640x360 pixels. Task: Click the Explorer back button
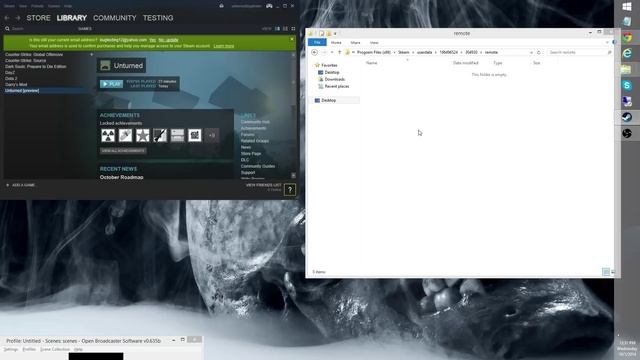(314, 53)
